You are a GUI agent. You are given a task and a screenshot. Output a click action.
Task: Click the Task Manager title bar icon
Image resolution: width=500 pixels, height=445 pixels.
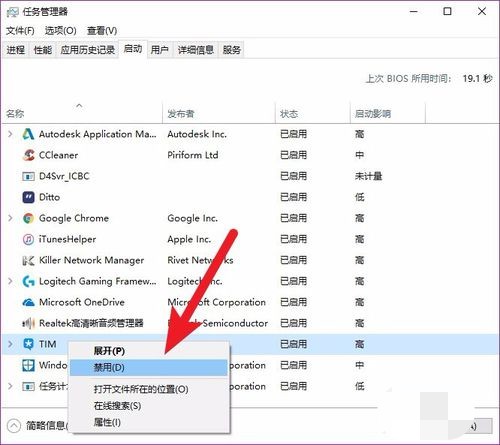point(13,12)
